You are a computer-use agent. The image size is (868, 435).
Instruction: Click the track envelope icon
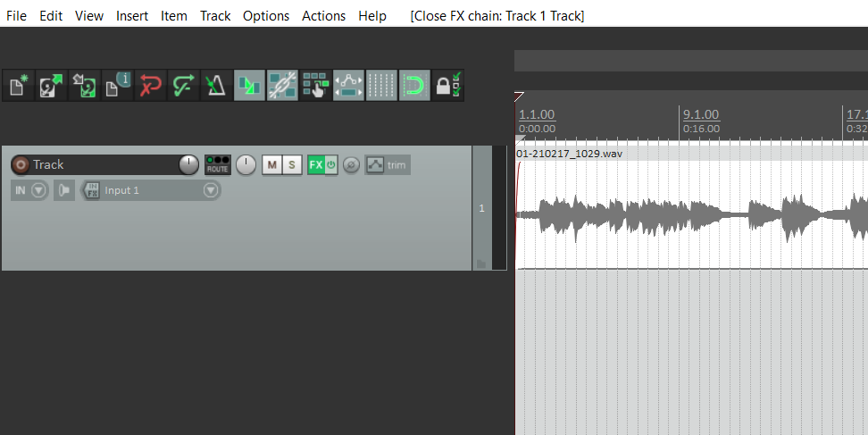coord(375,165)
